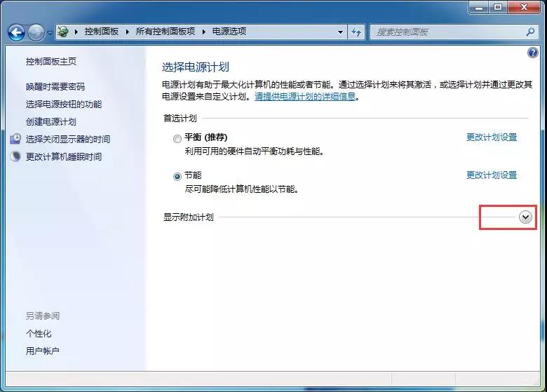The image size is (547, 392).
Task: Click the Forward navigation arrow button
Action: pos(36,32)
